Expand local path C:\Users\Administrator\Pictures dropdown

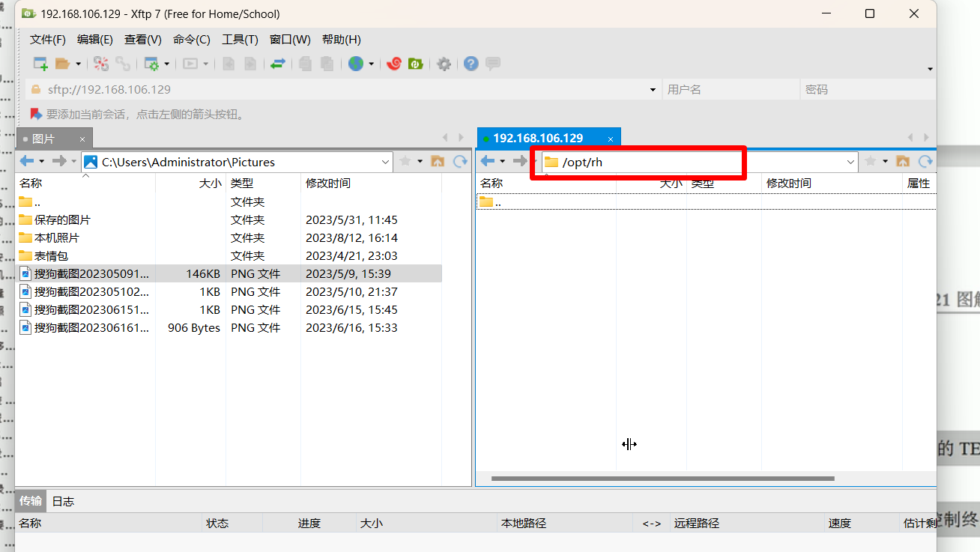click(x=385, y=162)
